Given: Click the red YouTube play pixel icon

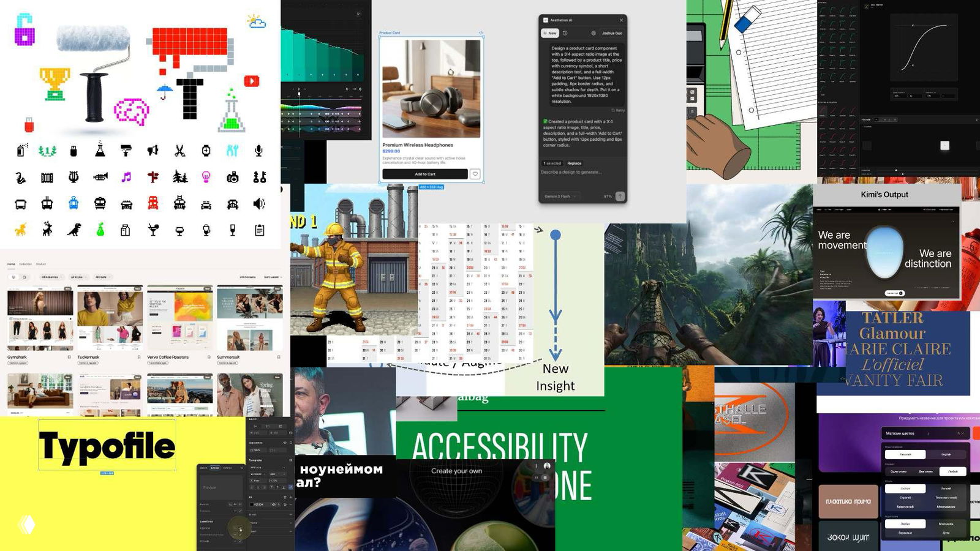Looking at the screenshot, I should [252, 81].
